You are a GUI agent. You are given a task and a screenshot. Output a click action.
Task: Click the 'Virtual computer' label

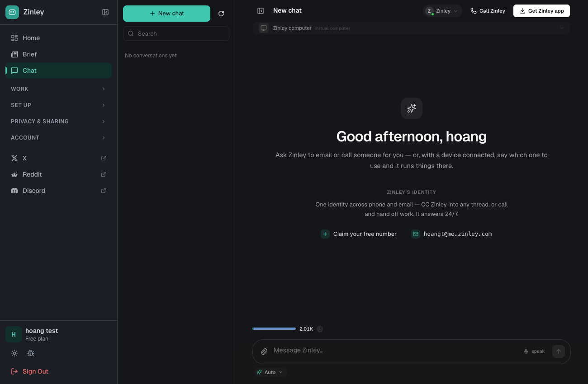(332, 28)
